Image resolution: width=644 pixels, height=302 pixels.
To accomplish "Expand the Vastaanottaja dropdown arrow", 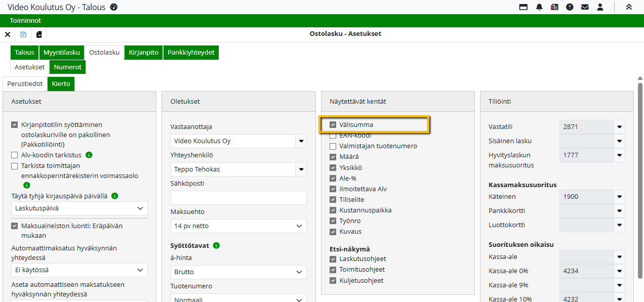I will [301, 141].
